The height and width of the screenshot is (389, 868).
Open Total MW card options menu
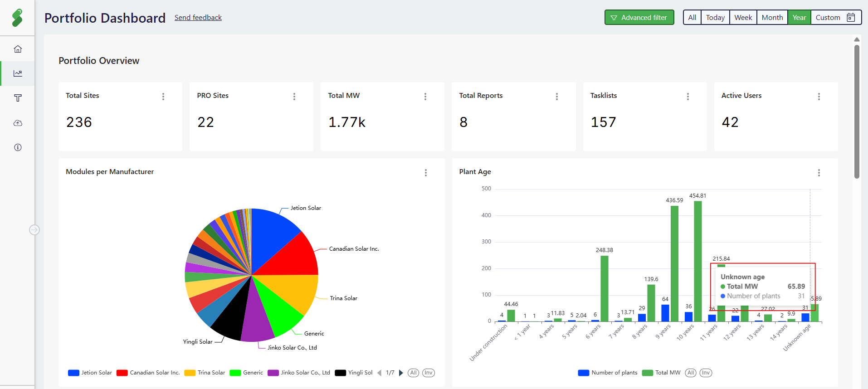point(425,97)
